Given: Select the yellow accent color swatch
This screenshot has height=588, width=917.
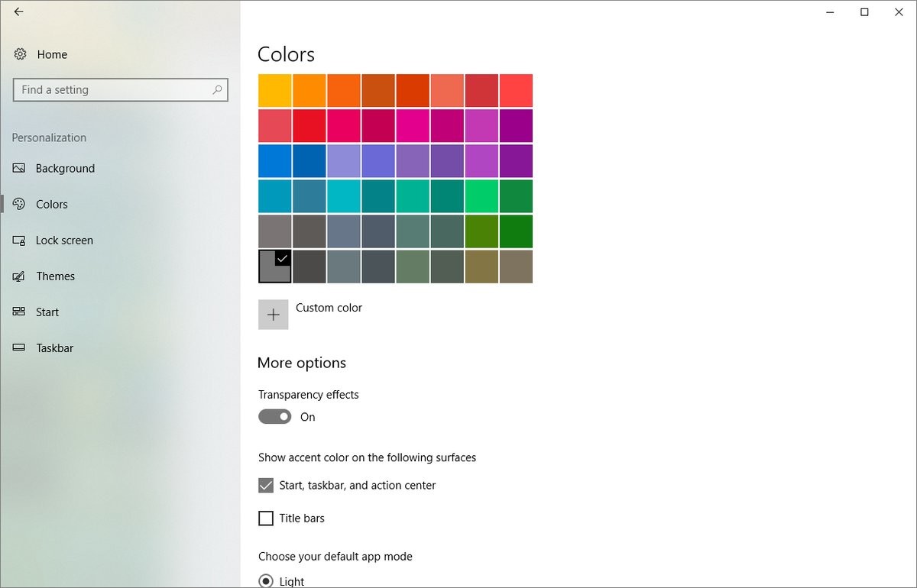Looking at the screenshot, I should pos(274,89).
